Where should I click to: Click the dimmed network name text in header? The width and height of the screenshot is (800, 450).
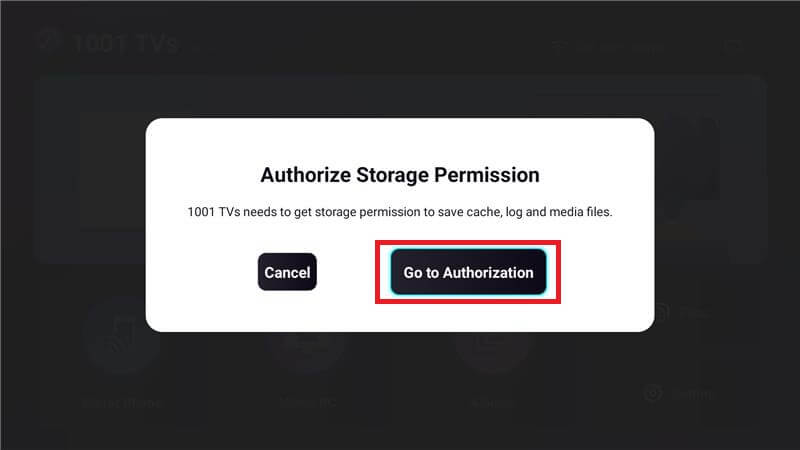click(x=614, y=47)
